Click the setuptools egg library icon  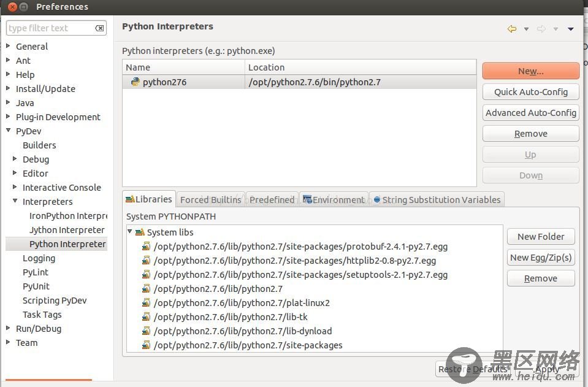click(146, 275)
